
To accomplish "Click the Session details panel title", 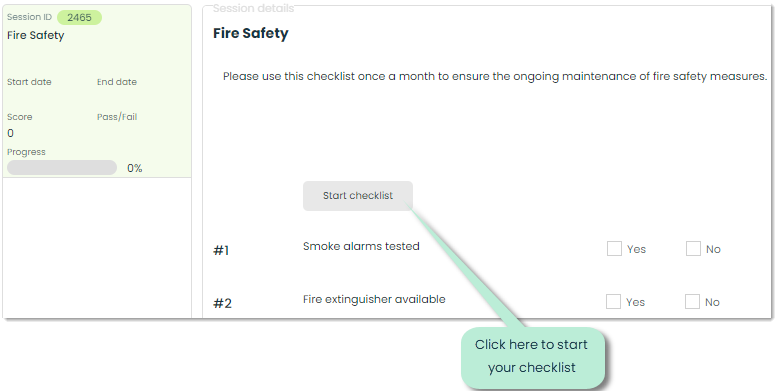I will tap(253, 8).
